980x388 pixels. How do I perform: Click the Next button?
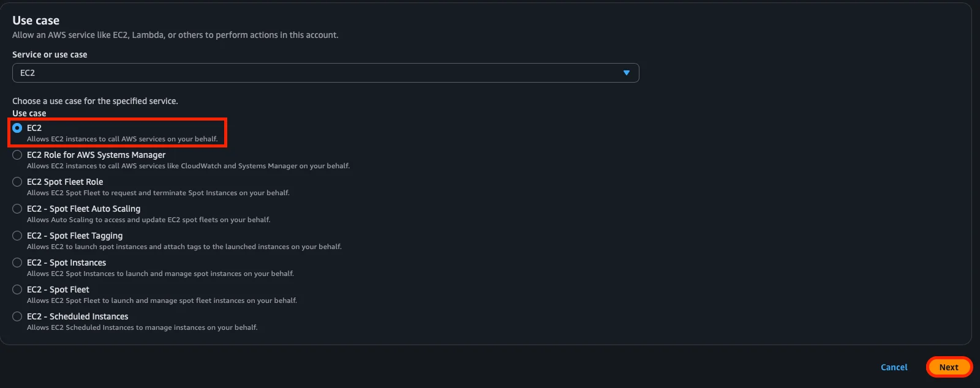948,367
